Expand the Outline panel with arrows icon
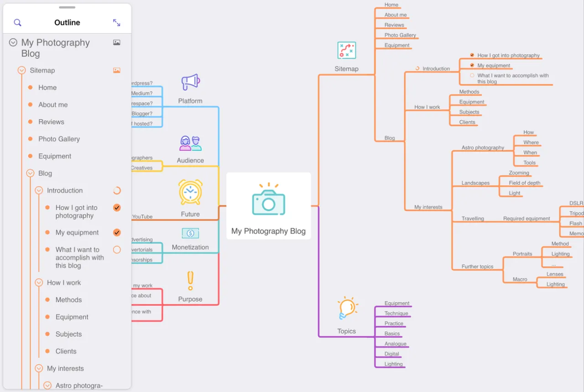Screen dimensions: 584x392 pyautogui.click(x=117, y=22)
